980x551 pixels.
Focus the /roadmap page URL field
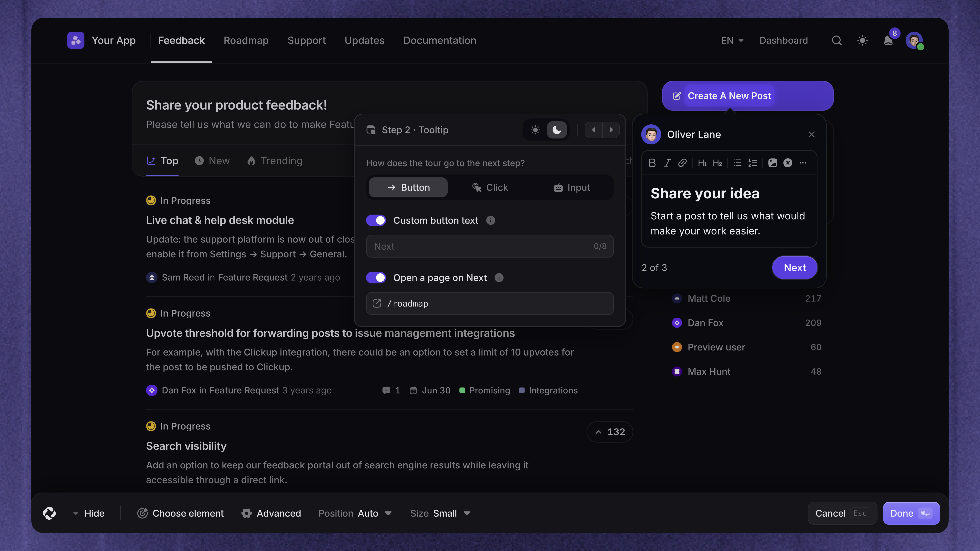[x=490, y=303]
